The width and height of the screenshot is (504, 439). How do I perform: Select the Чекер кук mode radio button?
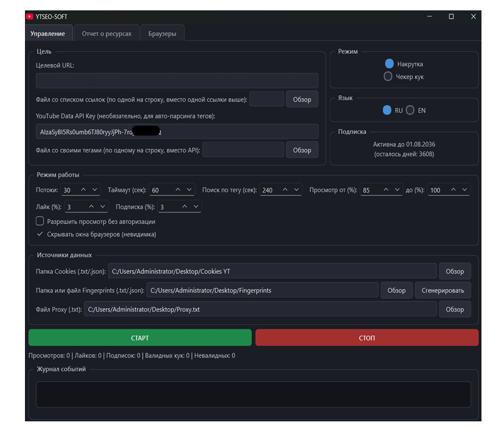click(388, 77)
